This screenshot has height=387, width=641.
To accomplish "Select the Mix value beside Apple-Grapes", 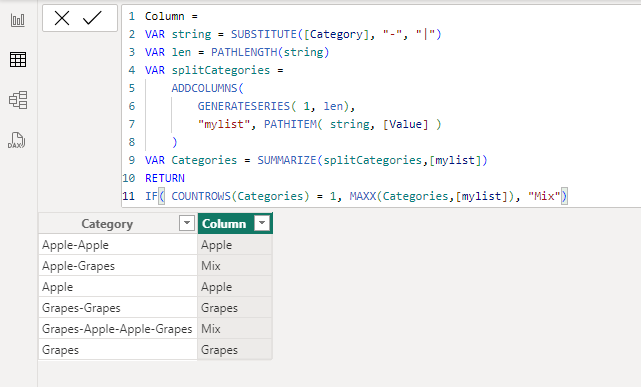I will point(235,266).
